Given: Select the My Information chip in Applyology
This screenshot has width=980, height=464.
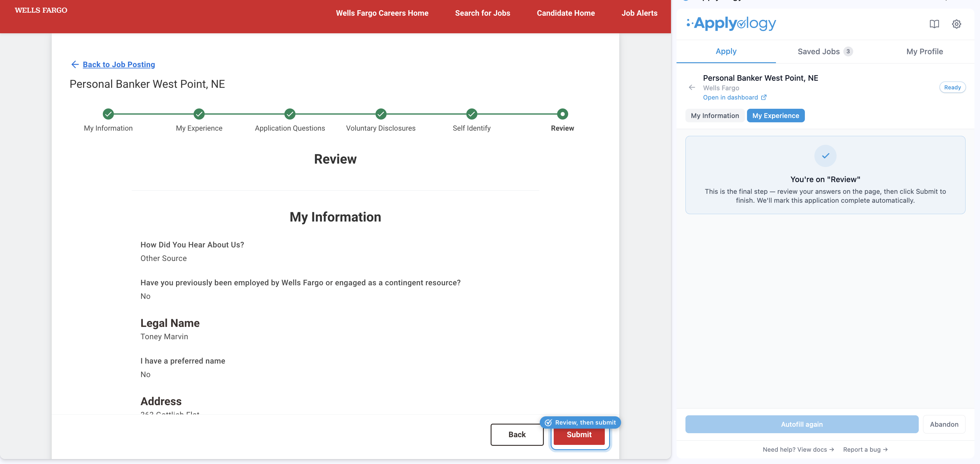Looking at the screenshot, I should [x=714, y=116].
